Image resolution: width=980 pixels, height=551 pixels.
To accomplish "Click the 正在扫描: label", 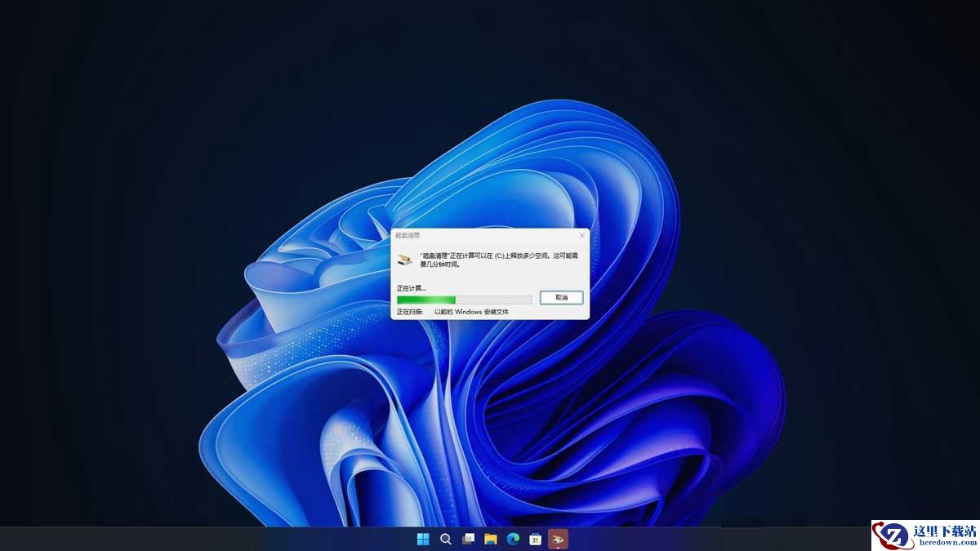I will pyautogui.click(x=410, y=312).
